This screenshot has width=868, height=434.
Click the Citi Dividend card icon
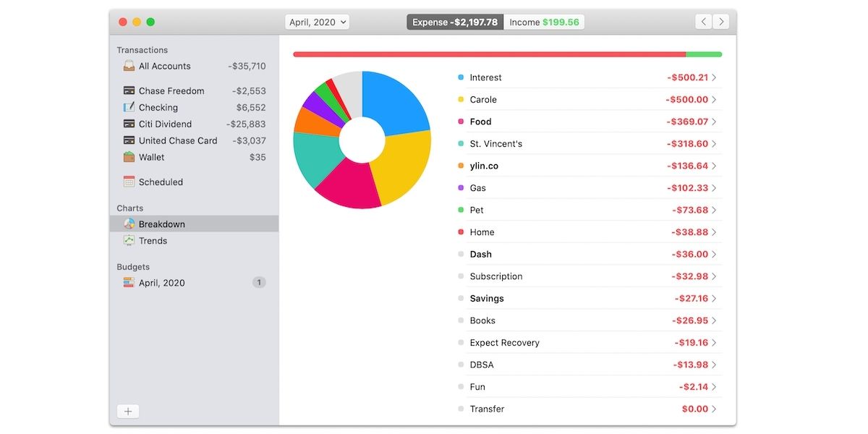pyautogui.click(x=129, y=124)
